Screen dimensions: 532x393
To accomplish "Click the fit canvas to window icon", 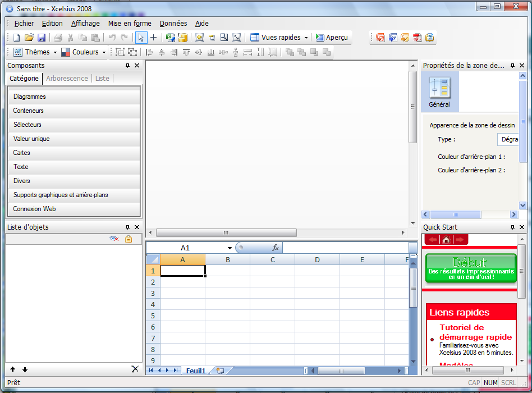I will [236, 38].
